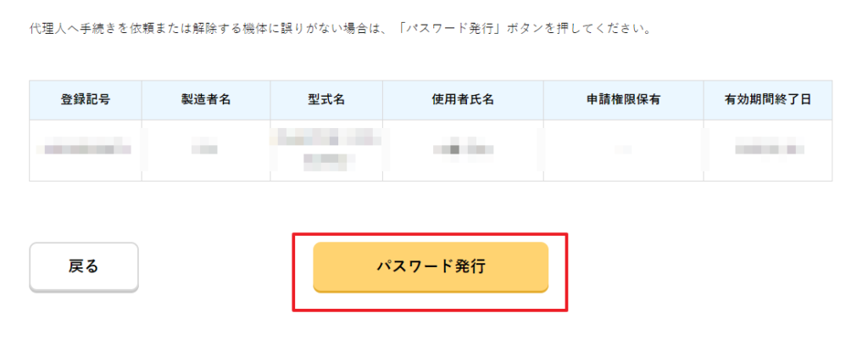Click the blurred two-line value under 型式名
The width and height of the screenshot is (868, 341).
(x=326, y=148)
